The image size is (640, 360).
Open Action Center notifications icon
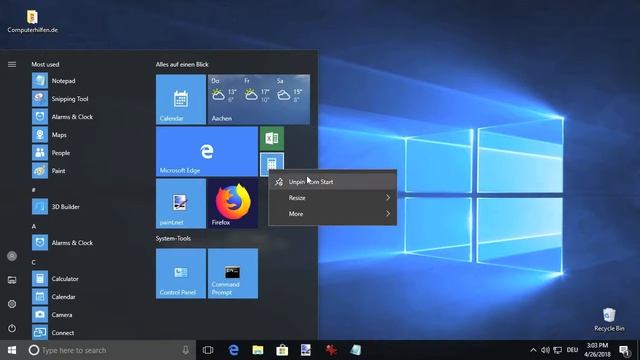click(624, 350)
